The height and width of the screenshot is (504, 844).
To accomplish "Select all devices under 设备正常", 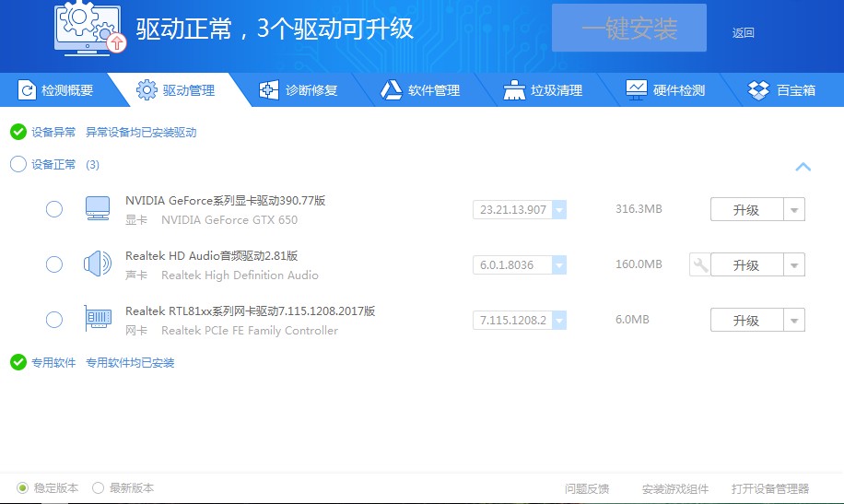I will tap(18, 164).
